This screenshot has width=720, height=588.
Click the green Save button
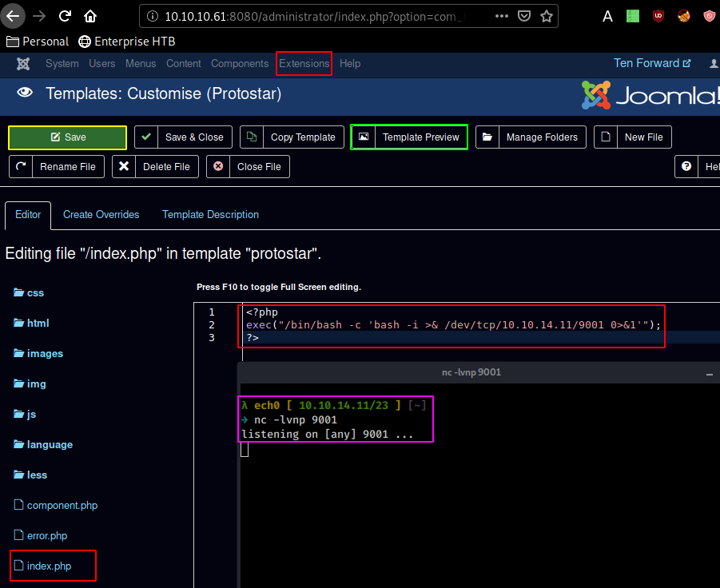click(x=67, y=137)
